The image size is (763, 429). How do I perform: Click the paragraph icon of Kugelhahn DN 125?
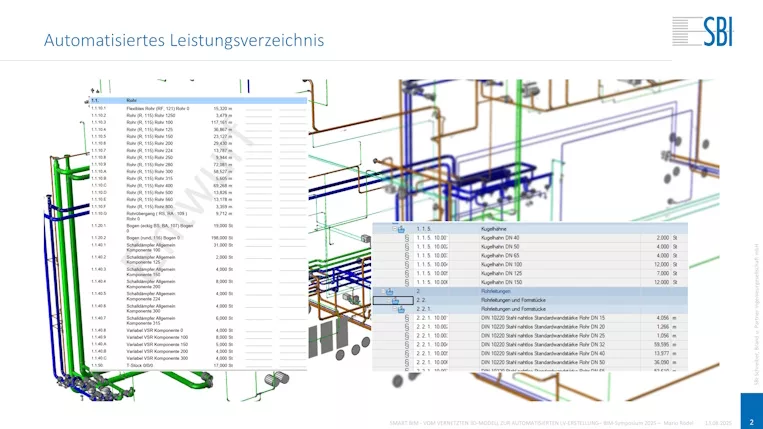[x=407, y=273]
